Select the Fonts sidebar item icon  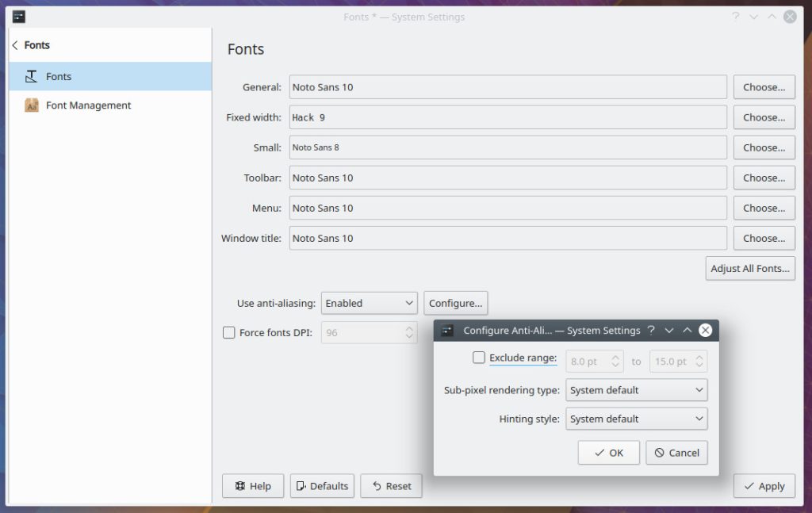[x=32, y=77]
